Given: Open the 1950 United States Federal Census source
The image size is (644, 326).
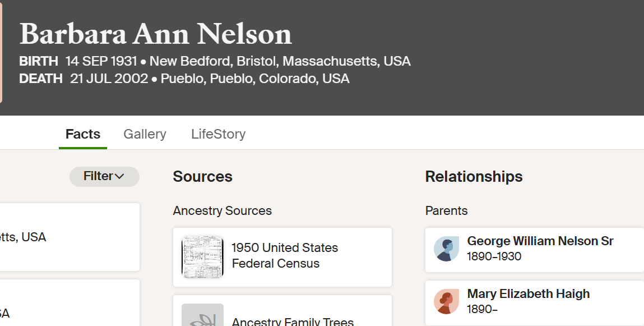Looking at the screenshot, I should coord(285,256).
